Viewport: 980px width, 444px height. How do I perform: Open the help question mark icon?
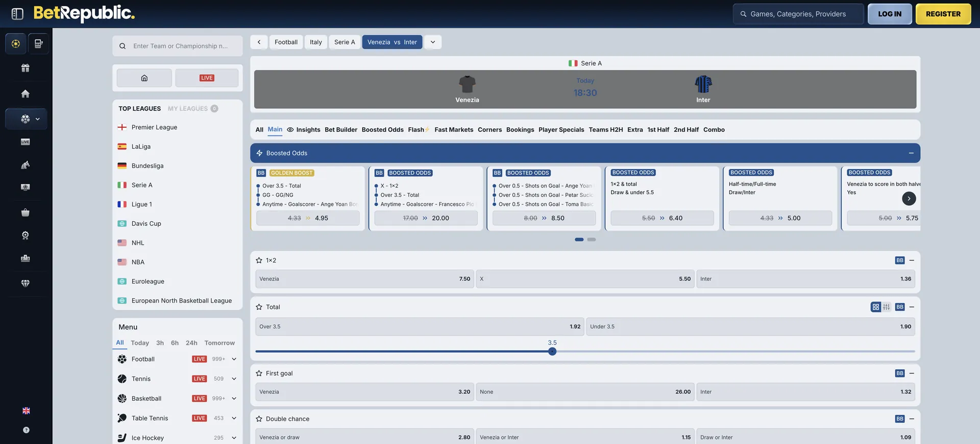click(x=26, y=430)
